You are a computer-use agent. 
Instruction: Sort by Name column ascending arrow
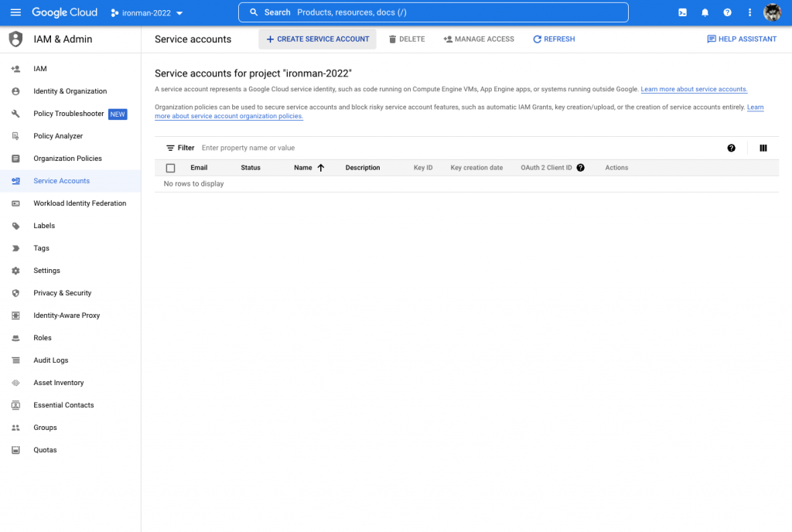click(320, 168)
